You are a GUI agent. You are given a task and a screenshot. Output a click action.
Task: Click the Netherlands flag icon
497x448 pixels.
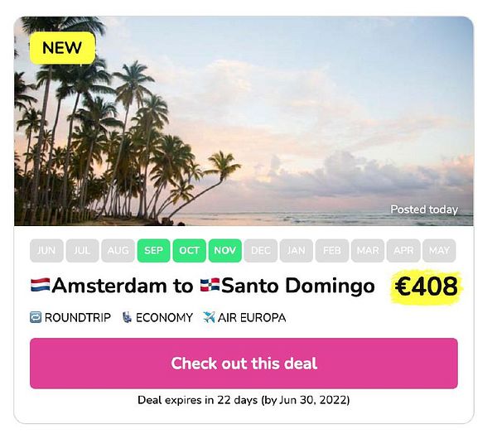pyautogui.click(x=41, y=287)
